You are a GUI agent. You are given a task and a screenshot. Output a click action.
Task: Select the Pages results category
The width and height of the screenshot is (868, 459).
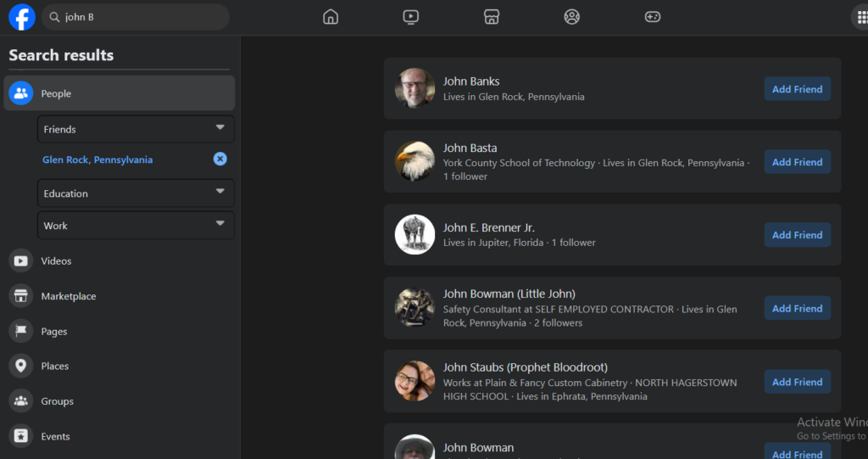[x=120, y=331]
